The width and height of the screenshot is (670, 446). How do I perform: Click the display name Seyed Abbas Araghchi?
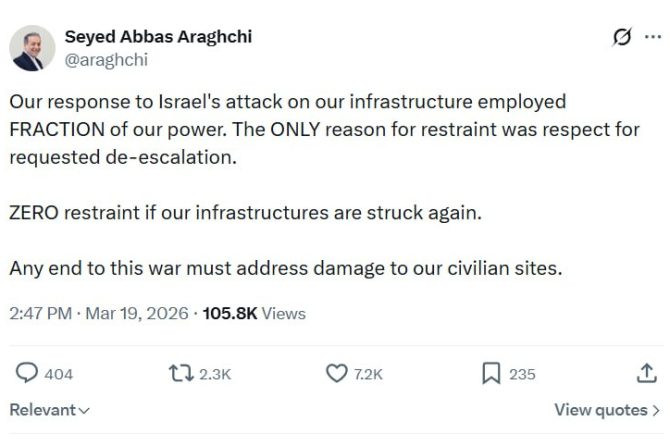[x=158, y=37]
